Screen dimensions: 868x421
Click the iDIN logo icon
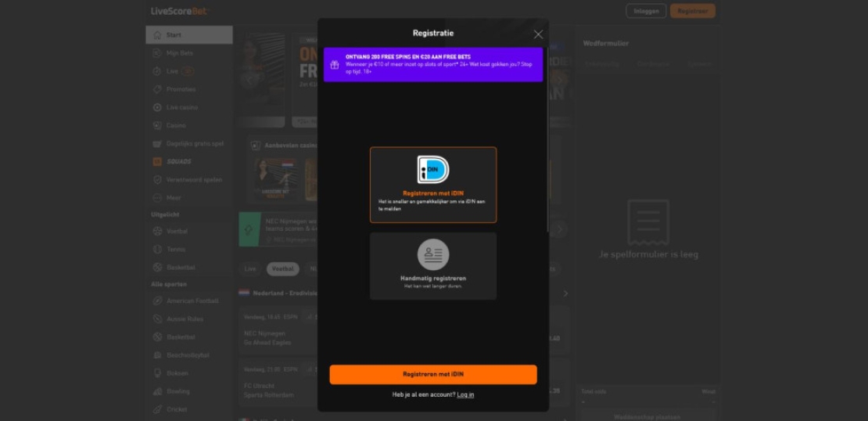click(x=433, y=169)
